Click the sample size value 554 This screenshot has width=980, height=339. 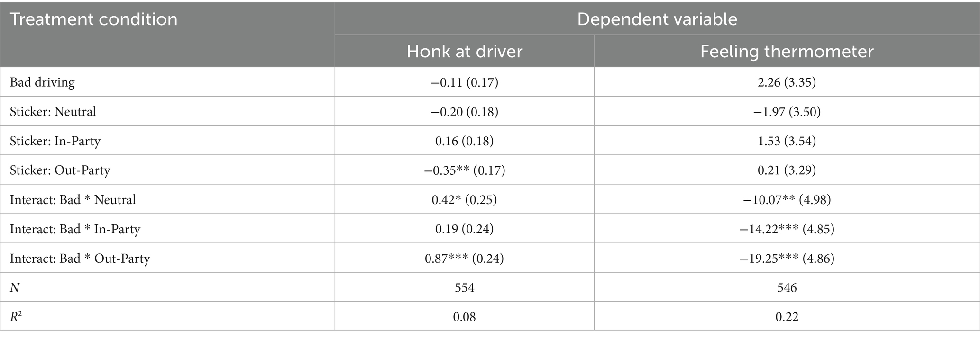pyautogui.click(x=464, y=288)
